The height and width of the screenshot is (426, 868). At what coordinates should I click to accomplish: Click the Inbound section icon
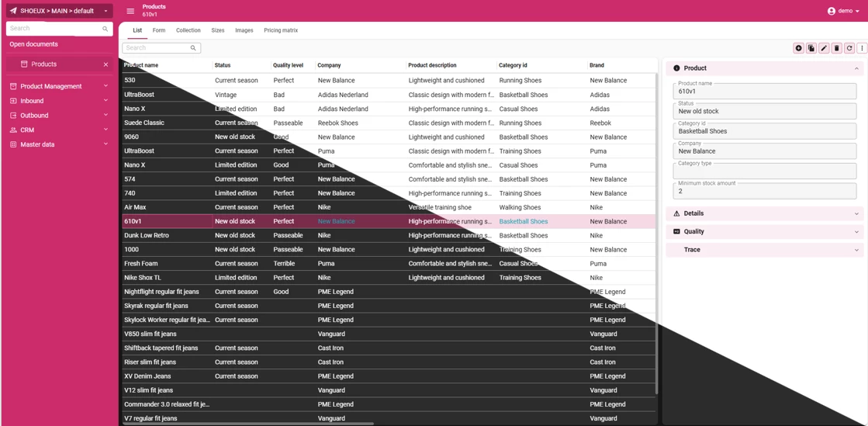[x=13, y=101]
